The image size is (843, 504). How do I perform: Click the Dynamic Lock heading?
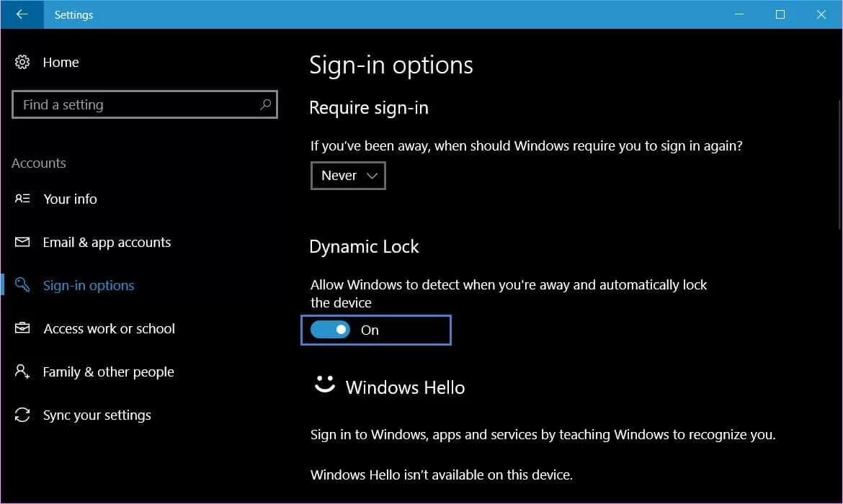point(364,247)
